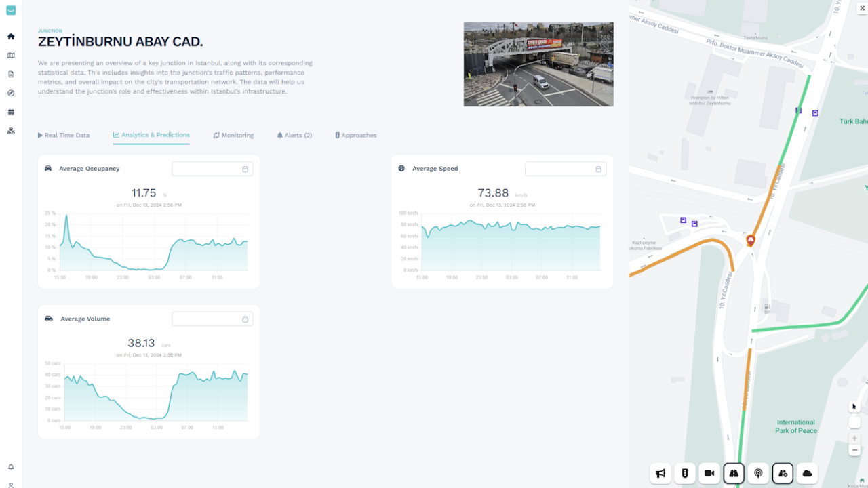The height and width of the screenshot is (488, 868).
Task: Select the traffic light layer icon
Action: click(x=685, y=473)
